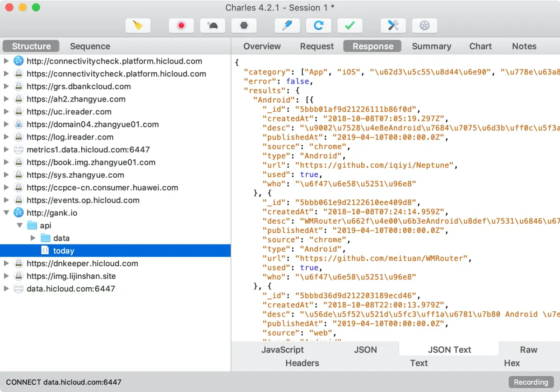Click lock icon of https://img.lijinshan.site

19,276
